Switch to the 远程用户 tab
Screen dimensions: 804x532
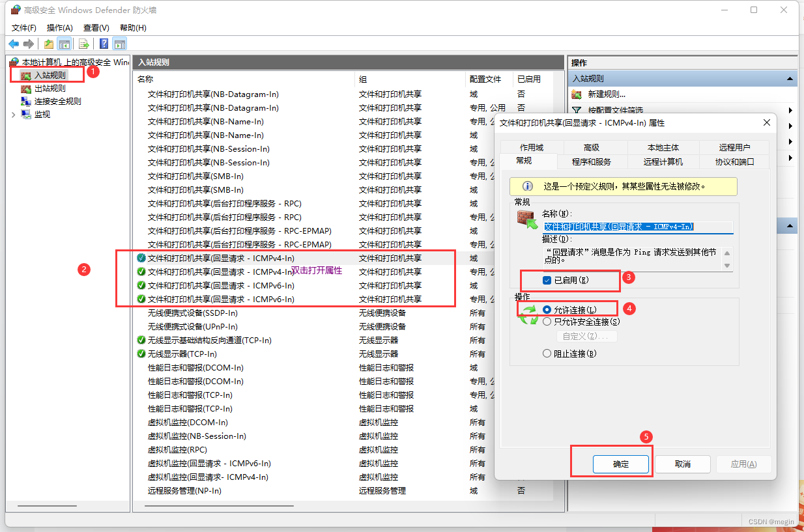pyautogui.click(x=734, y=148)
